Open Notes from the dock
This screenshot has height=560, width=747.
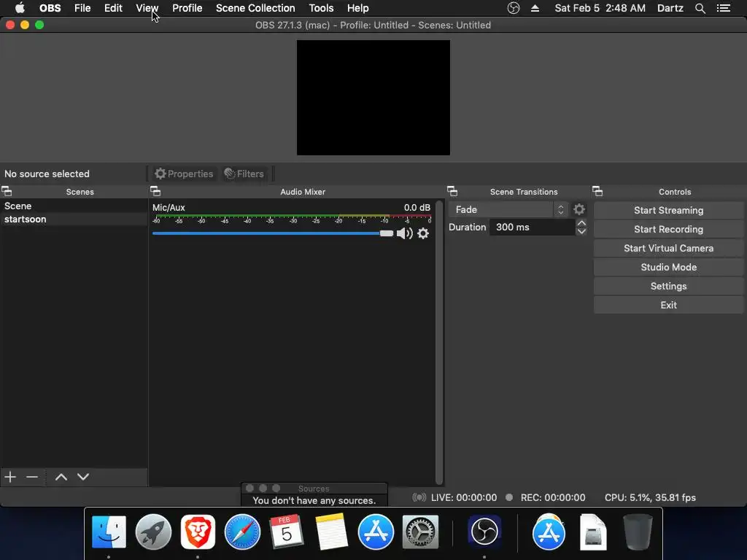[x=331, y=532]
